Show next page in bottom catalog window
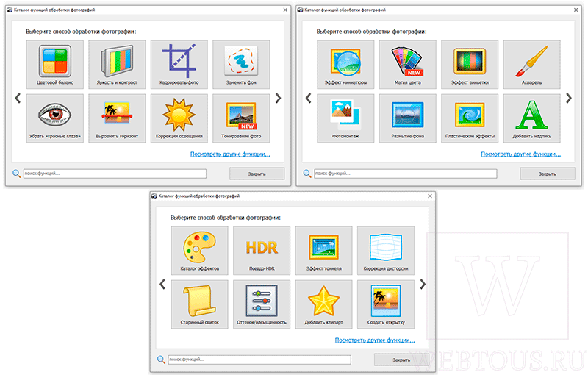Image resolution: width=588 pixels, height=375 pixels. (423, 285)
